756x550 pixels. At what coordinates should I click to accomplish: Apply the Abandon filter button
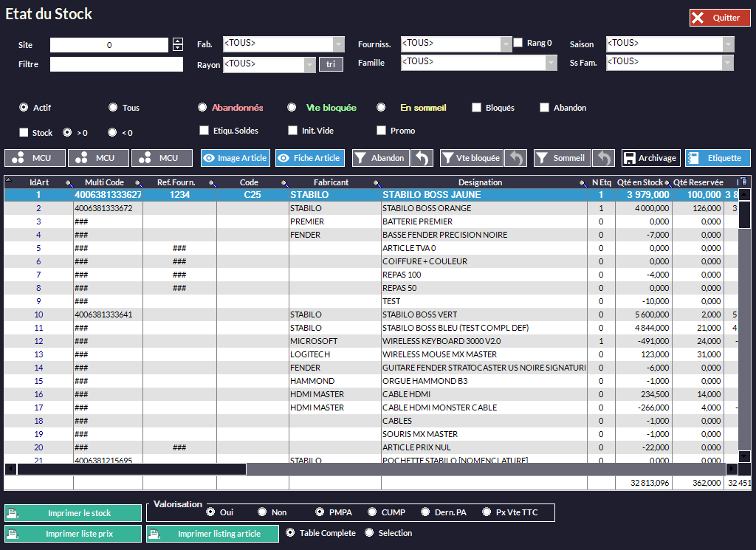click(x=380, y=158)
